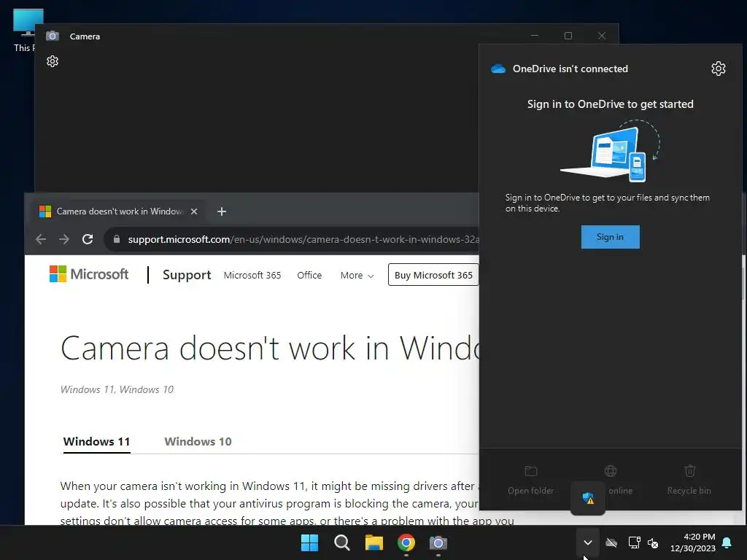
Task: Switch to Camera app from taskbar
Action: pyautogui.click(x=438, y=542)
